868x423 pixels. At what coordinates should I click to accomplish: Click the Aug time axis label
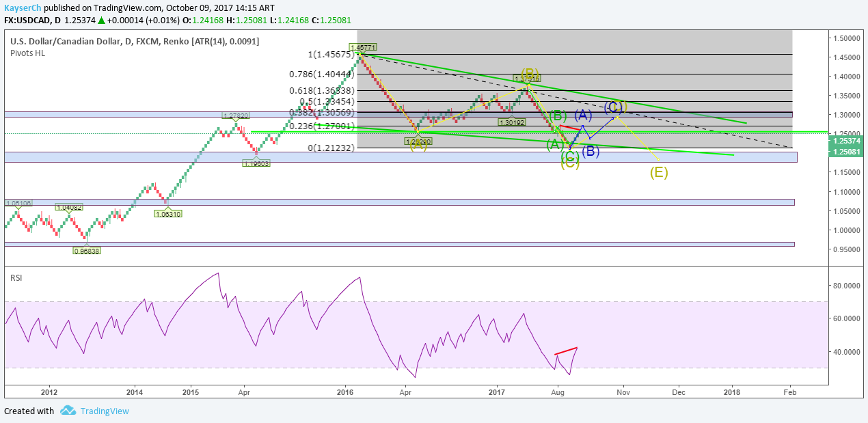[x=558, y=392]
